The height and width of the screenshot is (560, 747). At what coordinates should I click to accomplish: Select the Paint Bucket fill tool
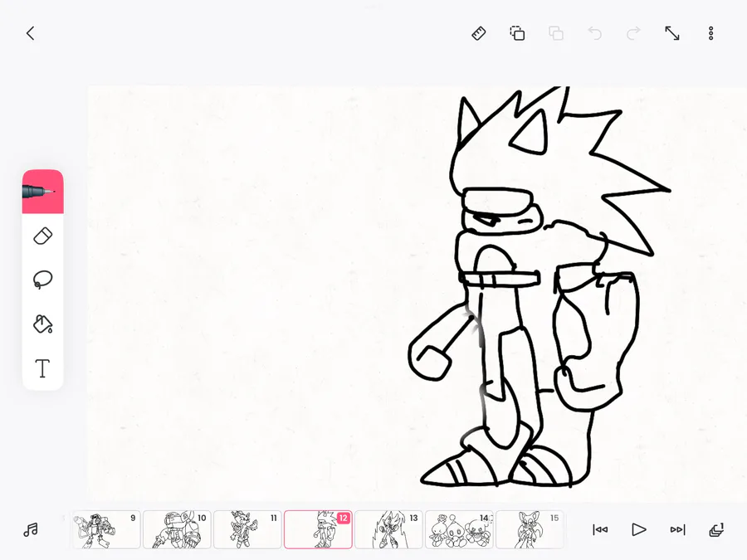[43, 324]
